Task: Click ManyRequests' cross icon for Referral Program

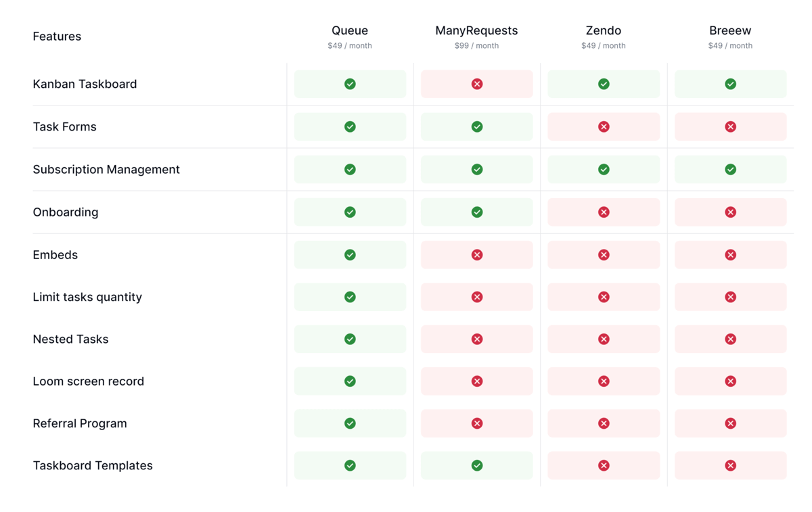Action: 477,423
